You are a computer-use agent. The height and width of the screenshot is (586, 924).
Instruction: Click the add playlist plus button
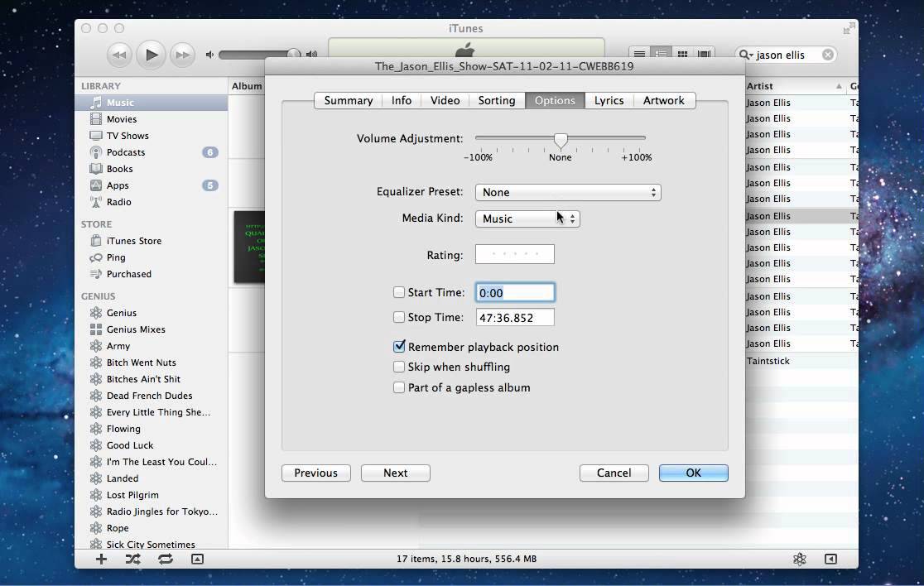101,559
